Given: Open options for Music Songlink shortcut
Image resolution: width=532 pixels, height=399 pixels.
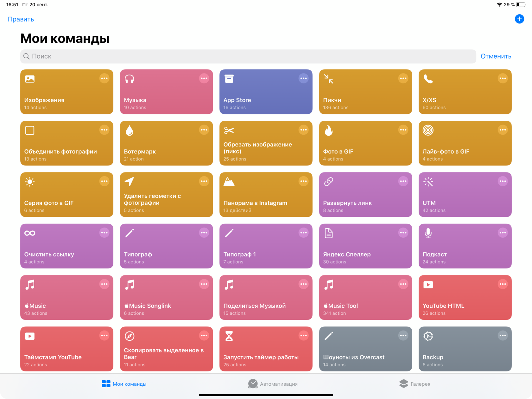Looking at the screenshot, I should [204, 284].
